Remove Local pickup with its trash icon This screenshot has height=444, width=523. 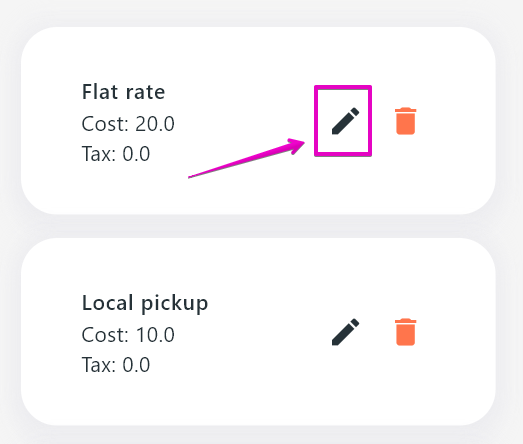405,332
